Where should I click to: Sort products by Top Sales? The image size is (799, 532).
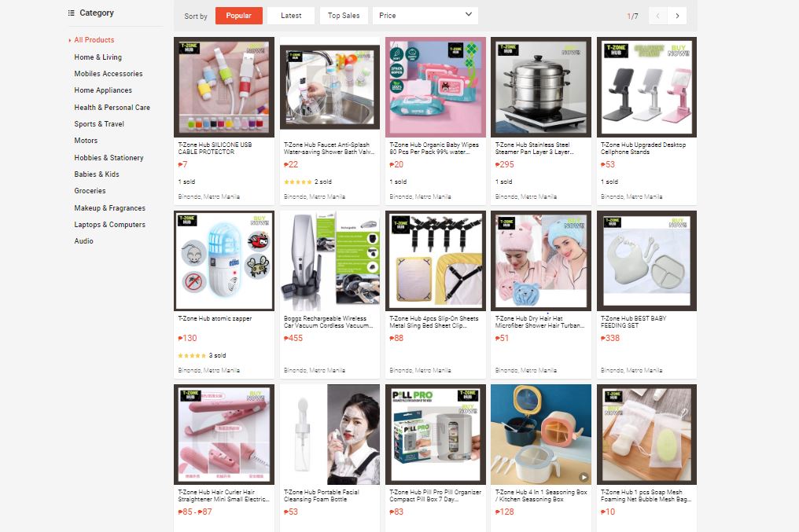[344, 16]
